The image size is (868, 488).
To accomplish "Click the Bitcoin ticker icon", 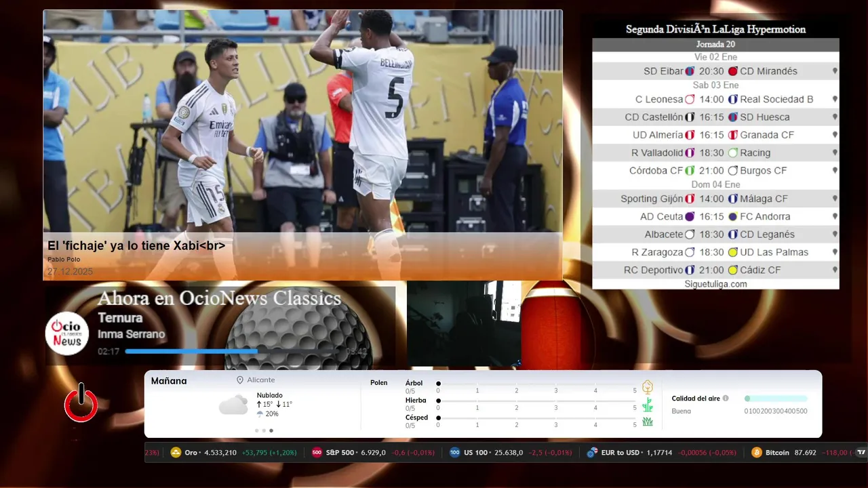I will [x=757, y=453].
